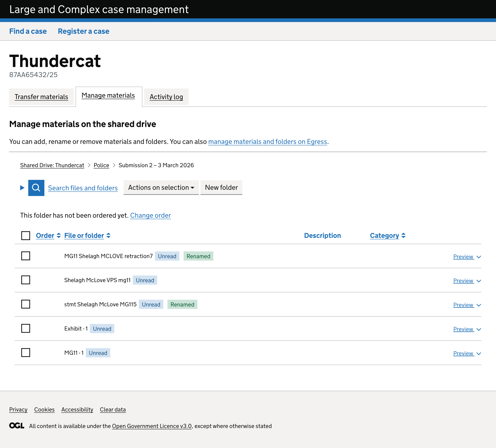Viewport: 496px width, 448px height.
Task: Tick checkbox for Exhibit - 1 row
Action: tap(25, 328)
